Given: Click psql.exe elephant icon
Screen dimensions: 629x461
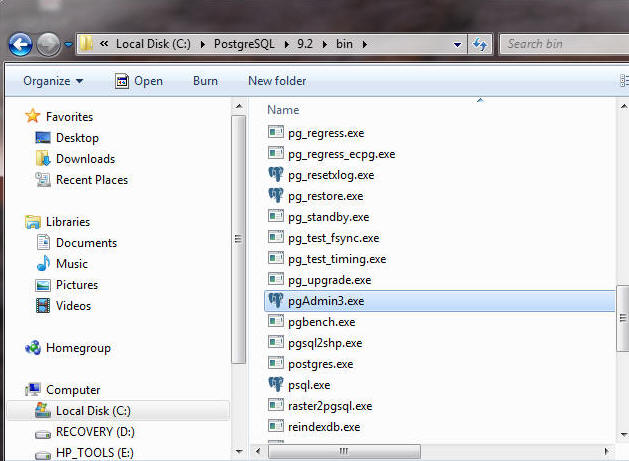Looking at the screenshot, I should (x=276, y=384).
